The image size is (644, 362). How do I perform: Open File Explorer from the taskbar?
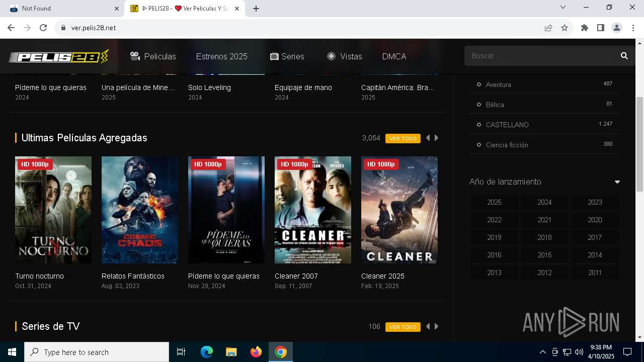[231, 352]
